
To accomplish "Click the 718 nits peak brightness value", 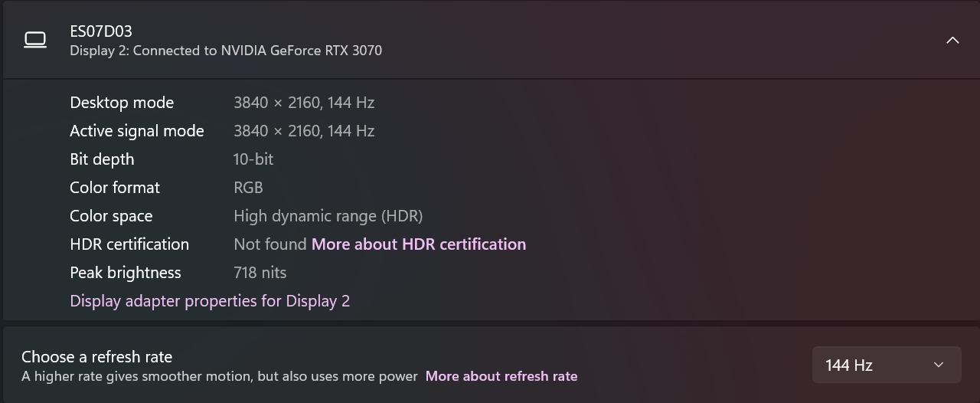I will [x=260, y=273].
